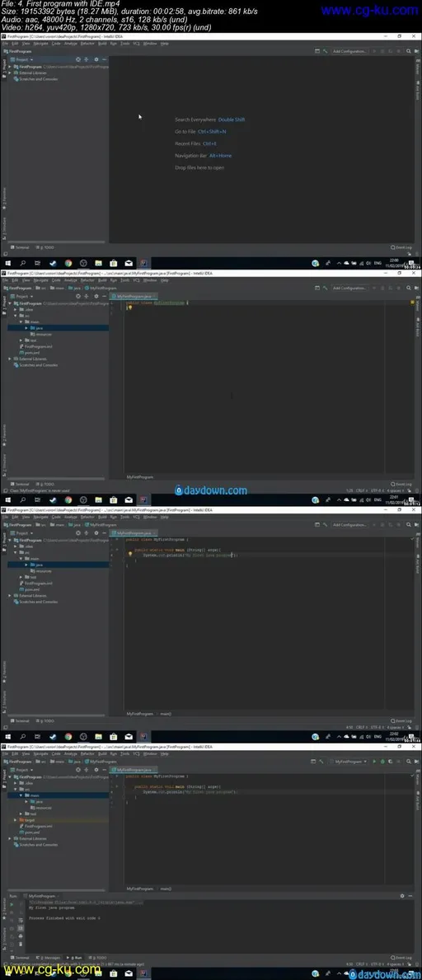Open the Event Log in the fourth frame

pos(401,957)
